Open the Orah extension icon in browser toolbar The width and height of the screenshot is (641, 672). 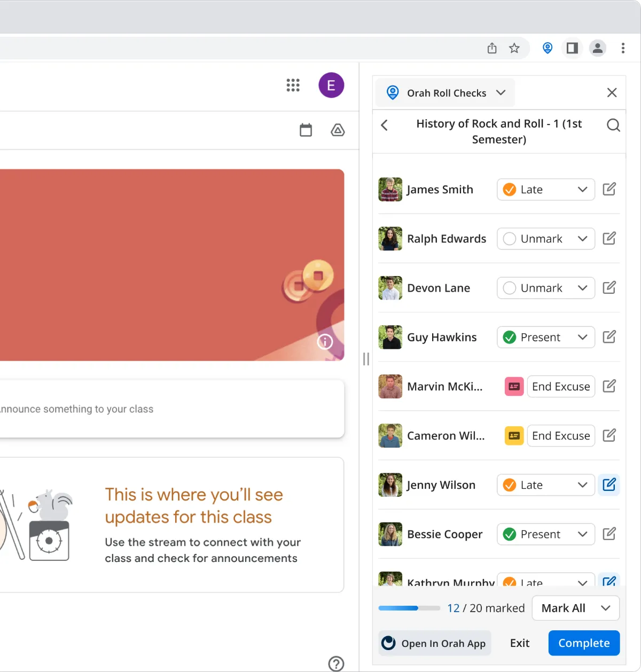coord(548,48)
